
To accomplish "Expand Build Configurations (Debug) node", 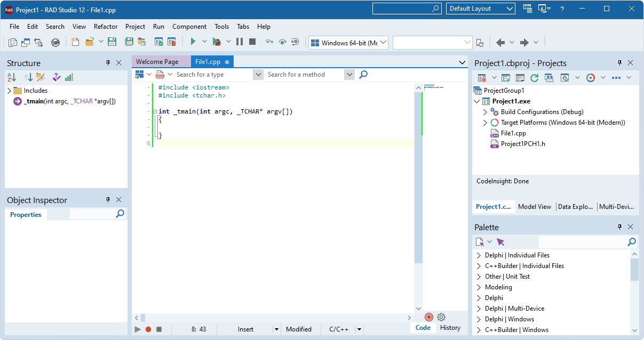I will [486, 112].
